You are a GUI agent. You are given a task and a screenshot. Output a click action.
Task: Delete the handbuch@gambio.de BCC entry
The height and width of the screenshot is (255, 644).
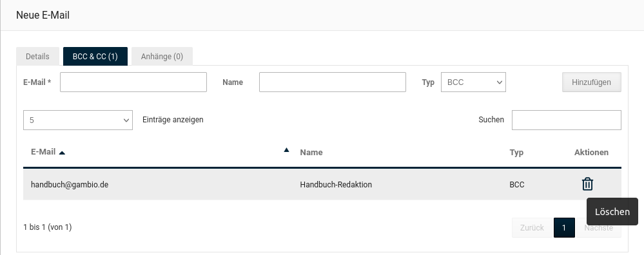(x=587, y=184)
